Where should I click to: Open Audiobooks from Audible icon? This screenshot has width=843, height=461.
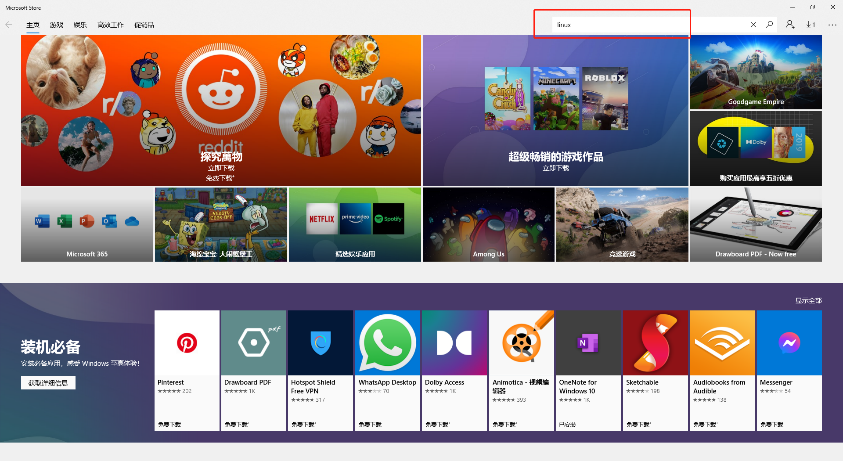click(722, 343)
